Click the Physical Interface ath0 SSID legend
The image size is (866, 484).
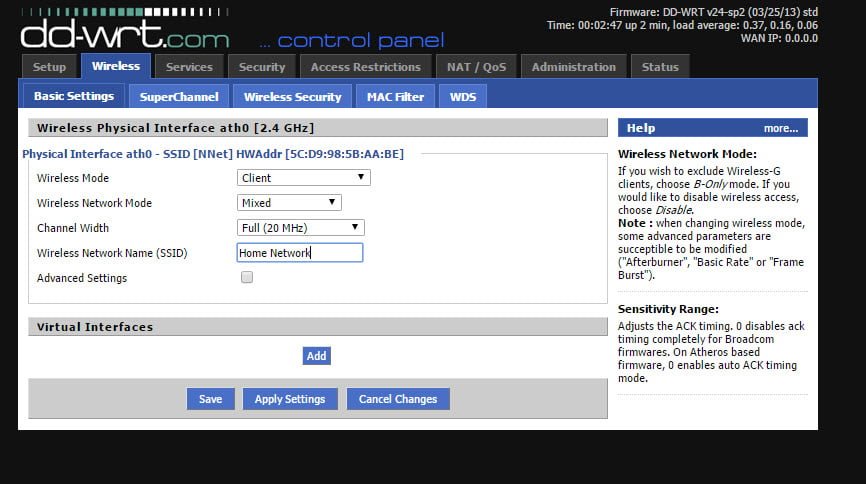[x=213, y=154]
